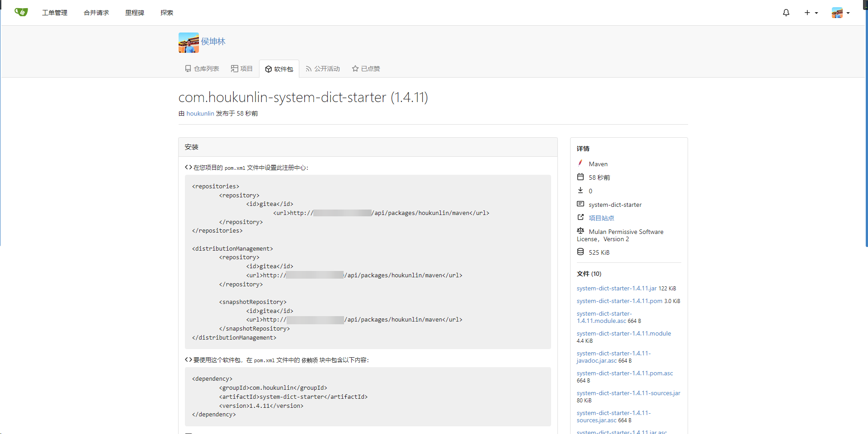Switch to the 项目 tab
The image size is (868, 434).
(x=242, y=69)
